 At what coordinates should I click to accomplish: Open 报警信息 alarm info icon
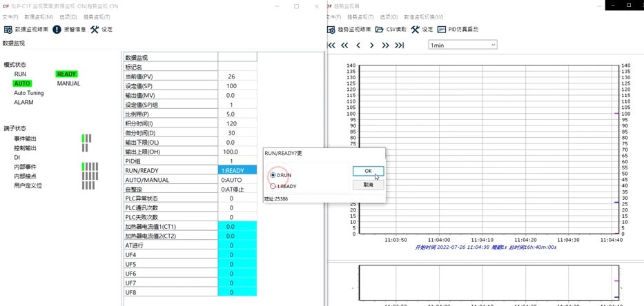(57, 30)
